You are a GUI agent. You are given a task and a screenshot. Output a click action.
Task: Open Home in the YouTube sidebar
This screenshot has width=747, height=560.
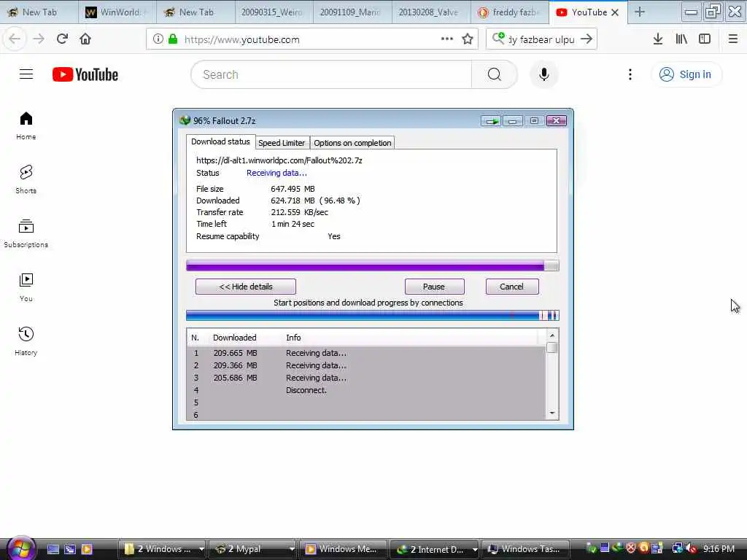[26, 125]
